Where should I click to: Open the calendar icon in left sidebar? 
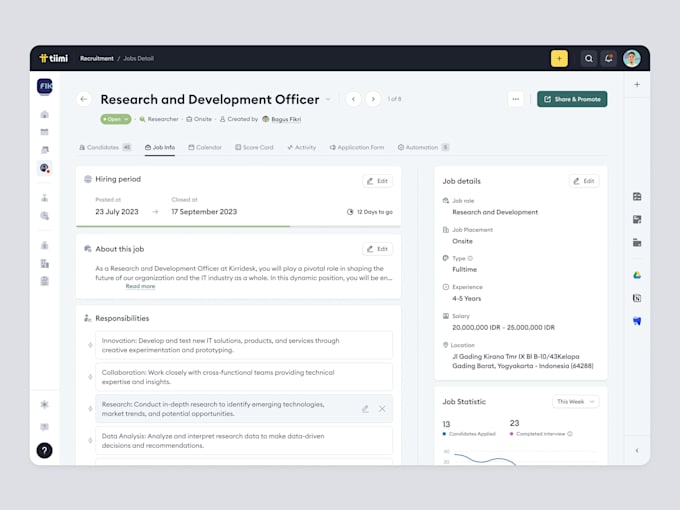coord(45,132)
